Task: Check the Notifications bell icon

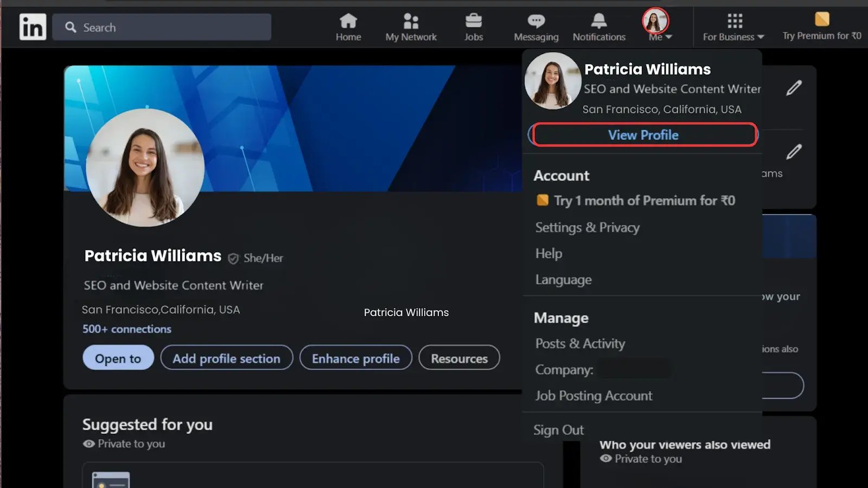Action: point(598,21)
